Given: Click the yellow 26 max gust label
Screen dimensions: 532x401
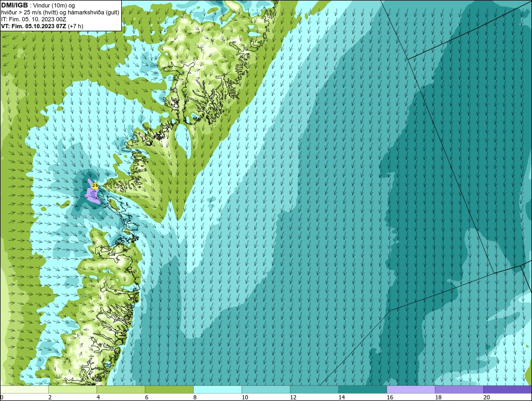Looking at the screenshot, I should point(95,185).
